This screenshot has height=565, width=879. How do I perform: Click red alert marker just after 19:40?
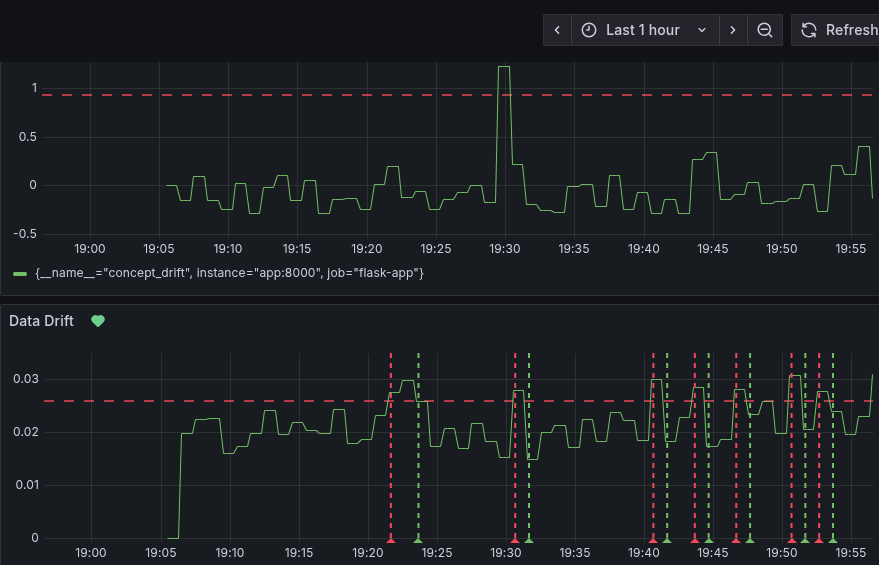coord(653,540)
